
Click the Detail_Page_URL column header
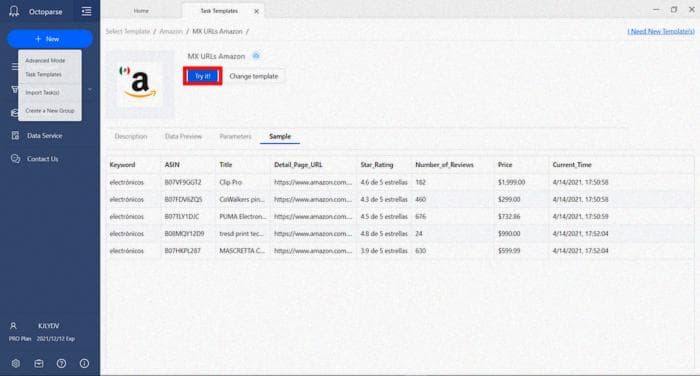click(298, 165)
